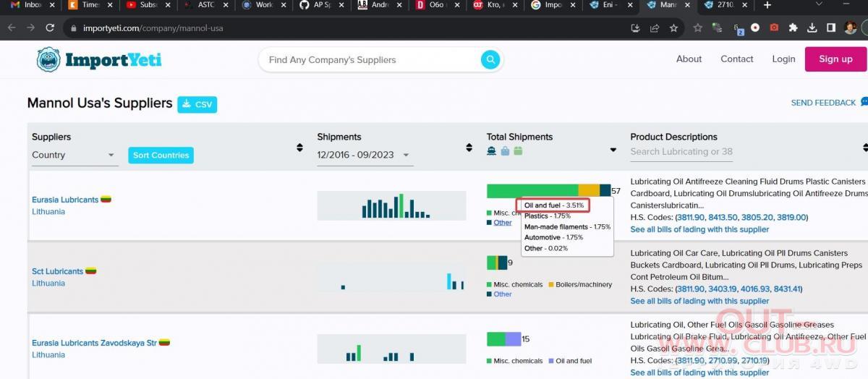See all bills of lading for Sct Lubricants
Image resolution: width=868 pixels, height=379 pixels.
pos(699,301)
